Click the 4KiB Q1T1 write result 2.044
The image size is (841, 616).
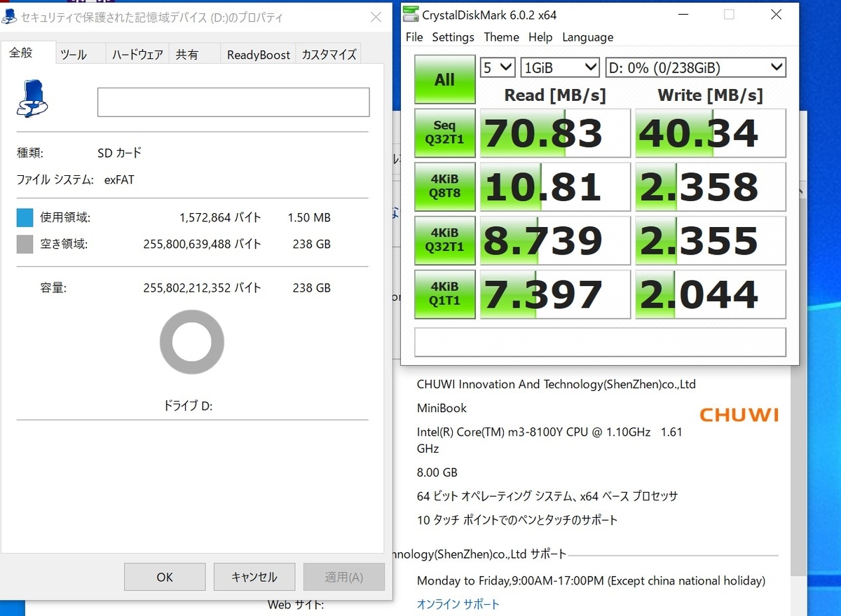tap(711, 294)
